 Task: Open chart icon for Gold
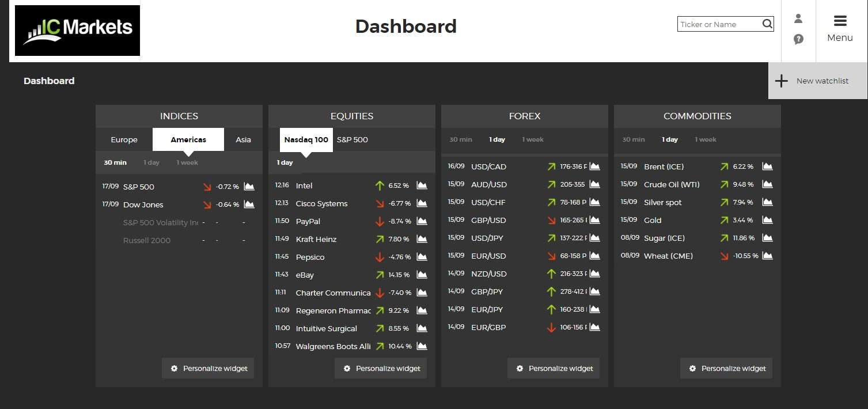pos(767,220)
